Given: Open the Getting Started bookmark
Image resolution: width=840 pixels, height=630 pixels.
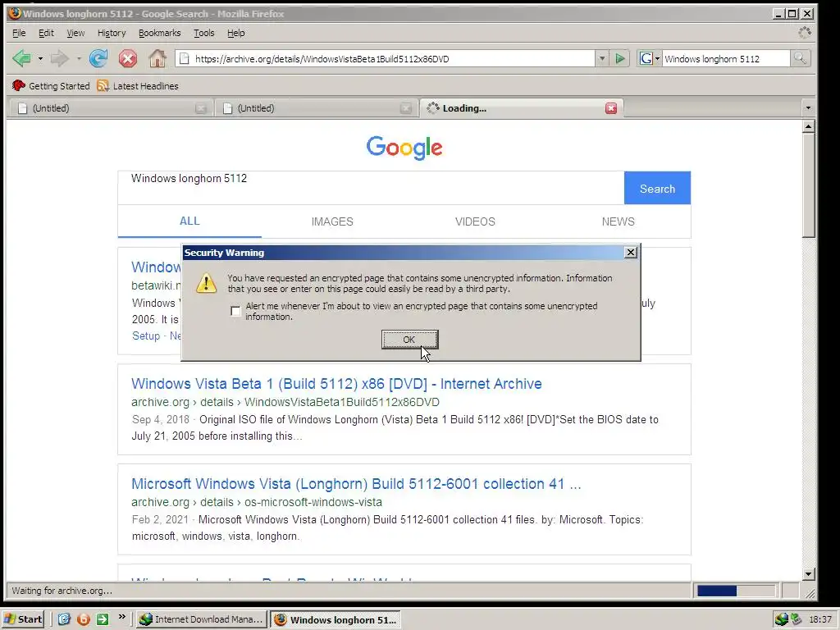Looking at the screenshot, I should coord(51,85).
